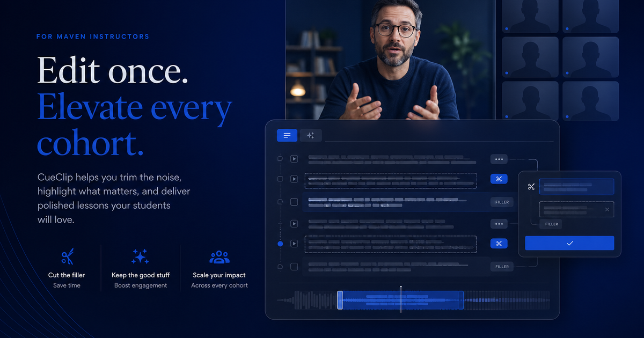Open the three-dot menu on the first row
The width and height of the screenshot is (644, 338).
click(x=499, y=159)
